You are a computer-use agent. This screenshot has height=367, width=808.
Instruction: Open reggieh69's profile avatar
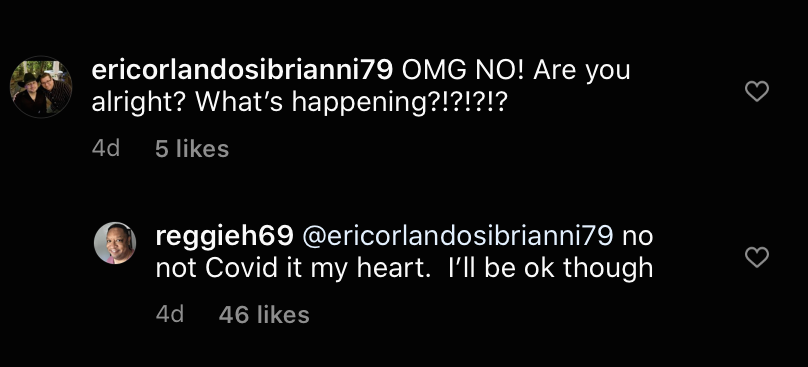pyautogui.click(x=115, y=243)
